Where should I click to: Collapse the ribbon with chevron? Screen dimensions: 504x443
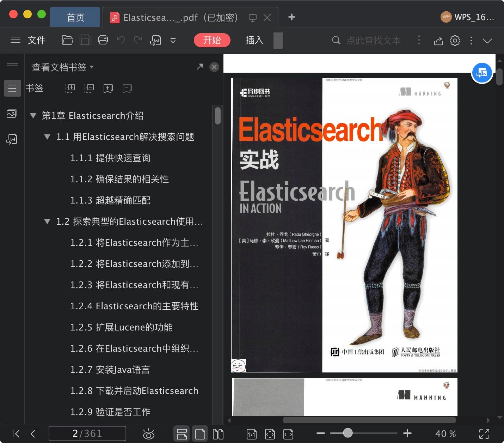[x=487, y=41]
